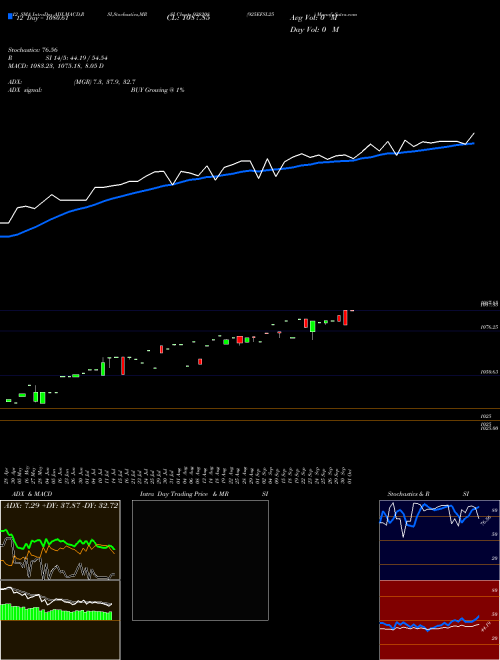
Task: Click the empty Intra Day Trading Price chart box
Action: pos(200,560)
